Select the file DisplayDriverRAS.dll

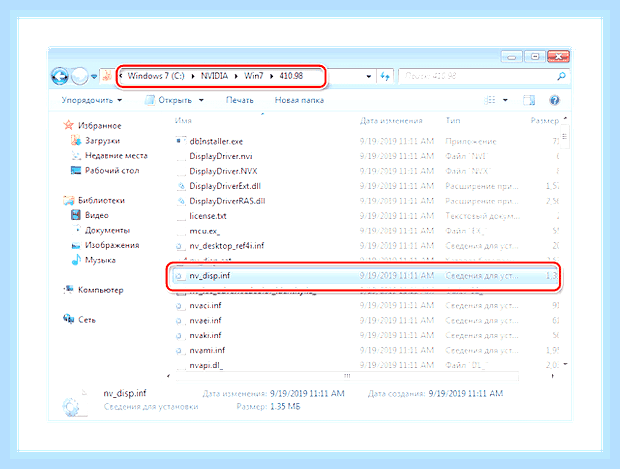[x=227, y=201]
